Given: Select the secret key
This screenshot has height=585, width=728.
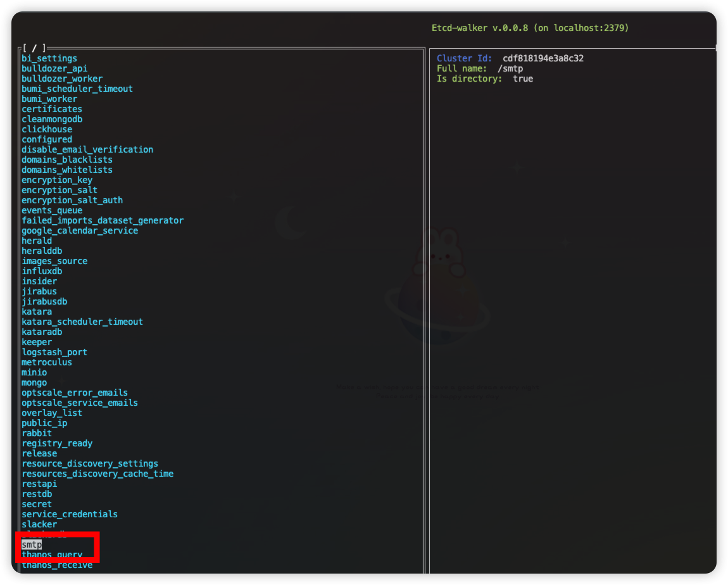Looking at the screenshot, I should [x=37, y=504].
